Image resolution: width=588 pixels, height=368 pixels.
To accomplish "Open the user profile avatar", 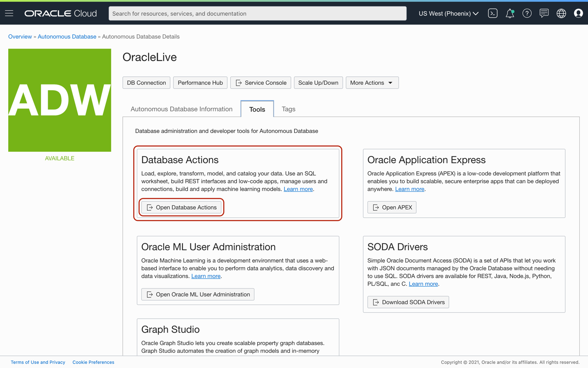I will pos(578,14).
